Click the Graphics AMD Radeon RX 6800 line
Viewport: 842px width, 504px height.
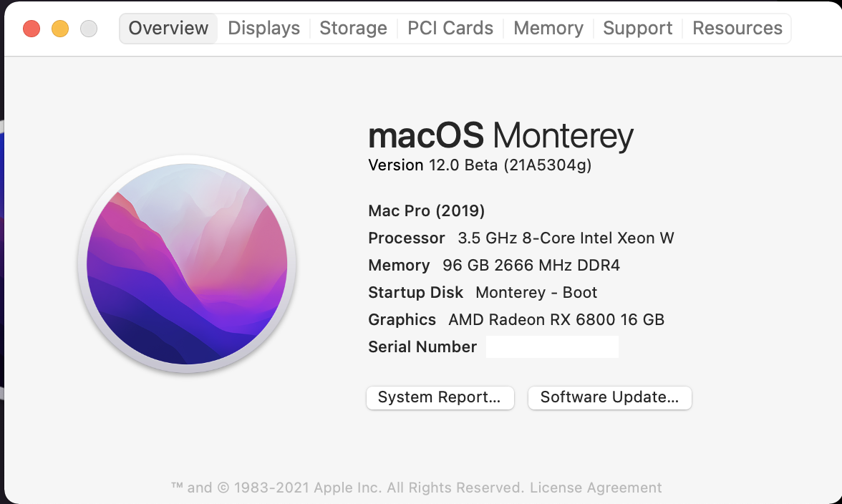tap(516, 320)
